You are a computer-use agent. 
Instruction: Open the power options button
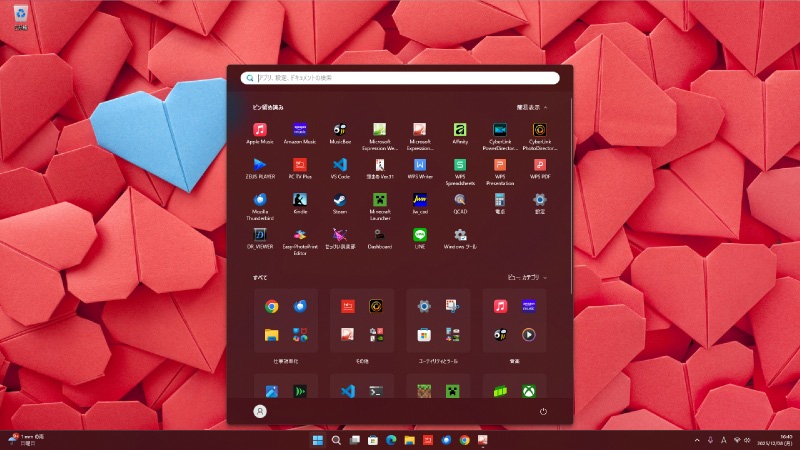[543, 411]
